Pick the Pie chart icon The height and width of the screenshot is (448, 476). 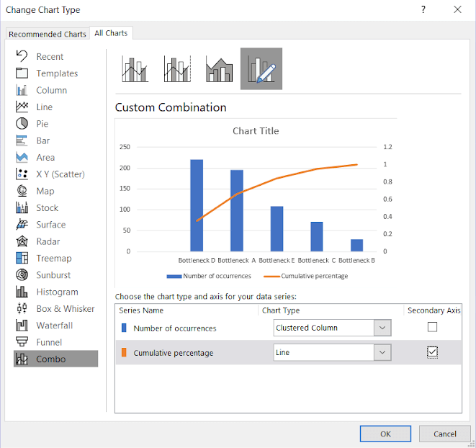(x=22, y=124)
